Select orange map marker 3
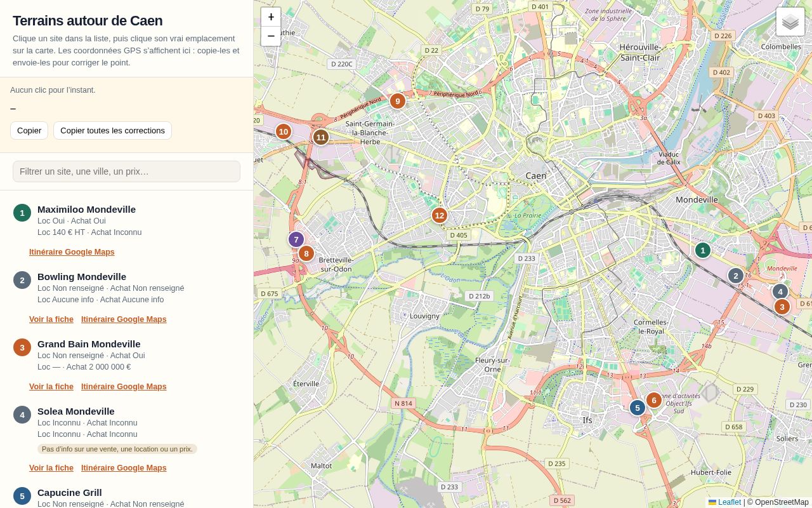The height and width of the screenshot is (508, 812). (x=782, y=307)
